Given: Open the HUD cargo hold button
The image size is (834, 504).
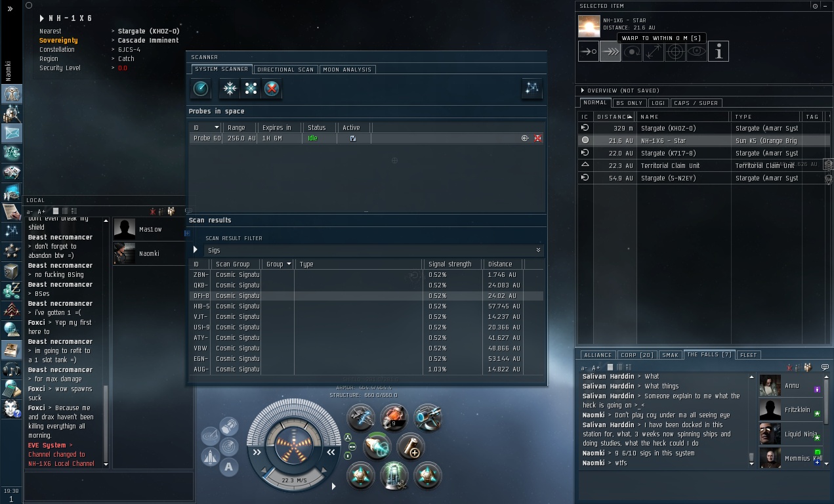Looking at the screenshot, I should [228, 426].
